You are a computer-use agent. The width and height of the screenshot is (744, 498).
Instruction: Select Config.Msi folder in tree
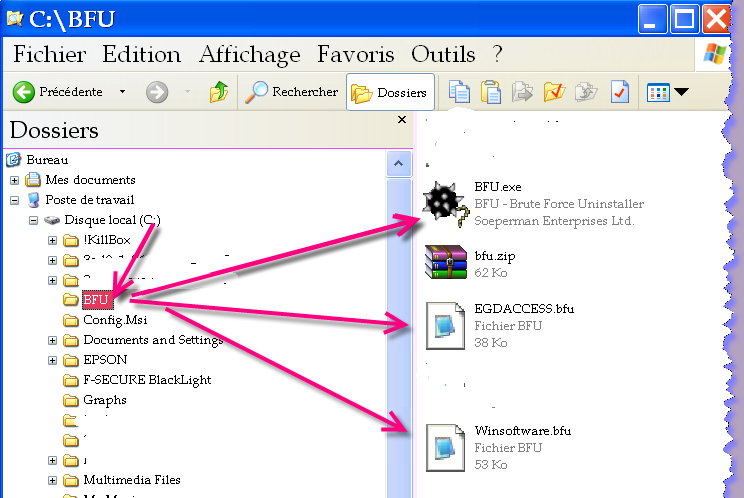point(115,320)
